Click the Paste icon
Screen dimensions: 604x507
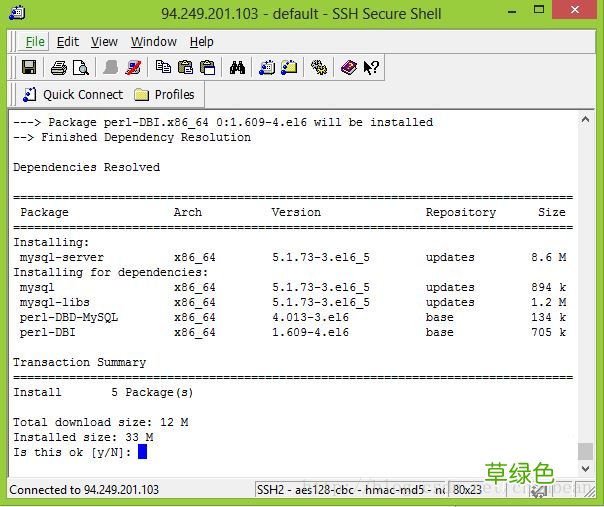click(x=185, y=67)
